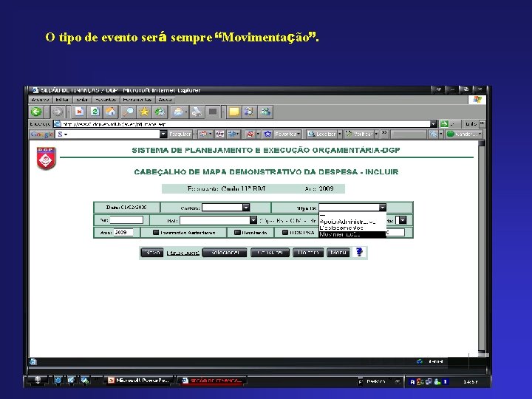532x399 pixels.
Task: Click the blue A language icon in system tray
Action: click(x=412, y=382)
